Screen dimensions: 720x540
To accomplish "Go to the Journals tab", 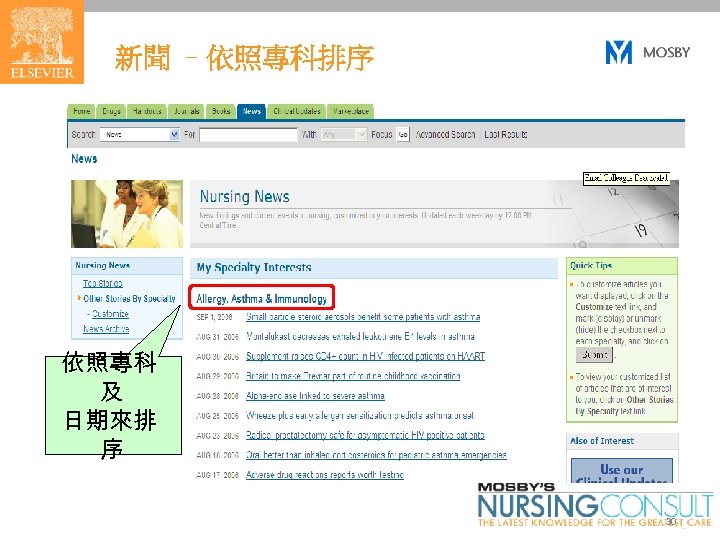I will (x=186, y=111).
